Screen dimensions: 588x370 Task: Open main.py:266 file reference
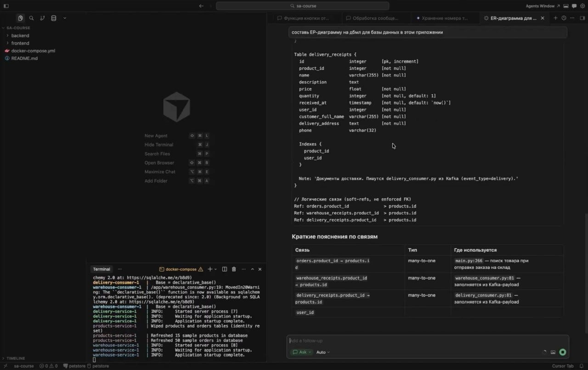(469, 261)
